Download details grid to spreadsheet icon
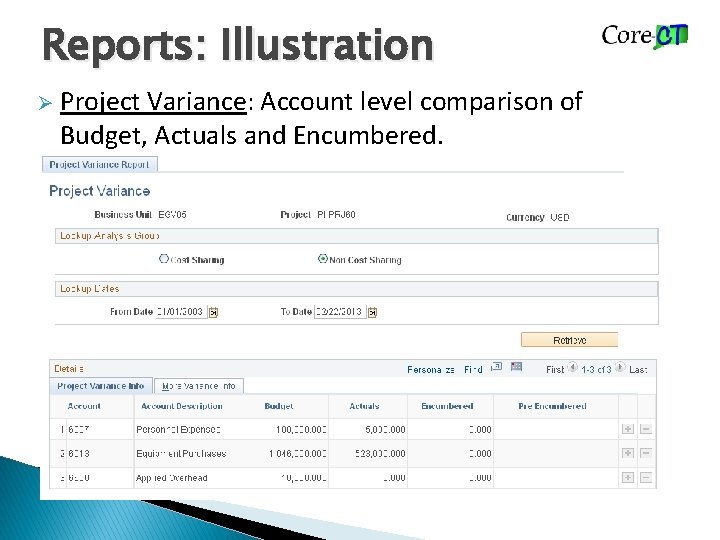720x540 pixels. 517,366
